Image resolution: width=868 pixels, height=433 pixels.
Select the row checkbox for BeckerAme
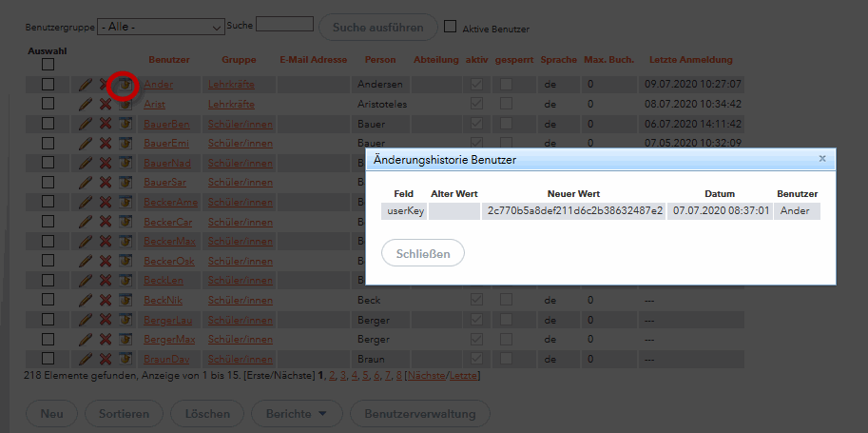tap(48, 202)
